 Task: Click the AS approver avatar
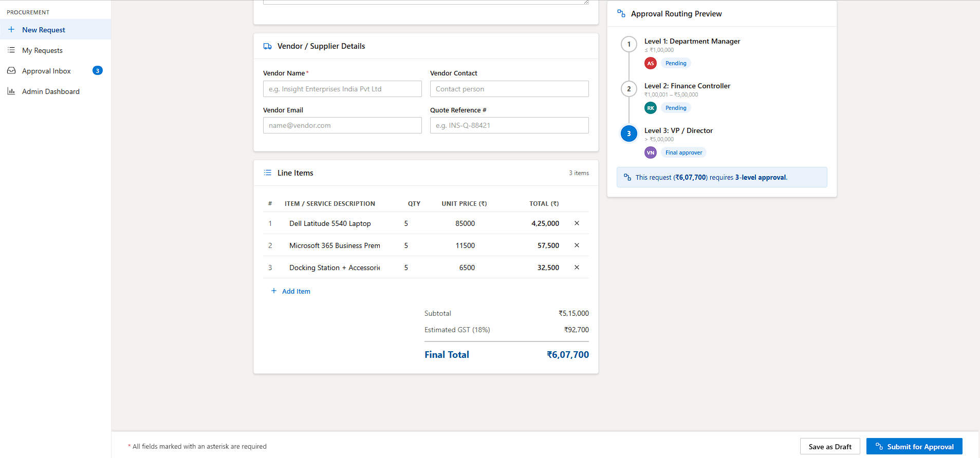(651, 63)
